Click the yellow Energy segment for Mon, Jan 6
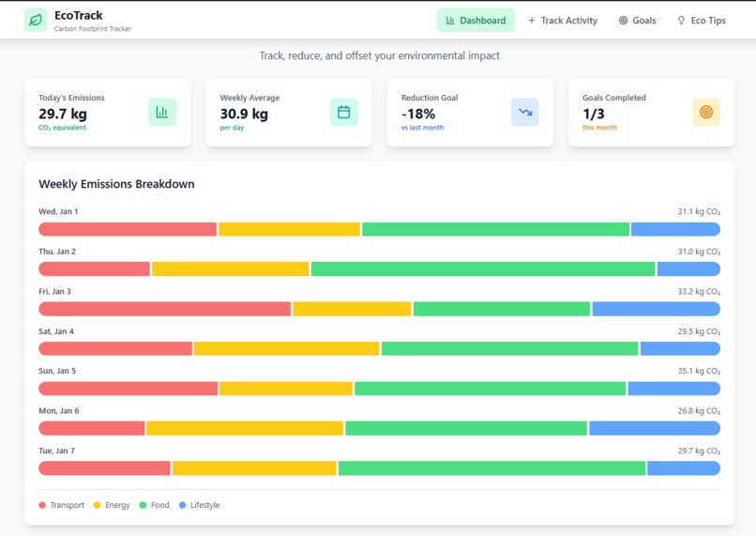 [245, 428]
